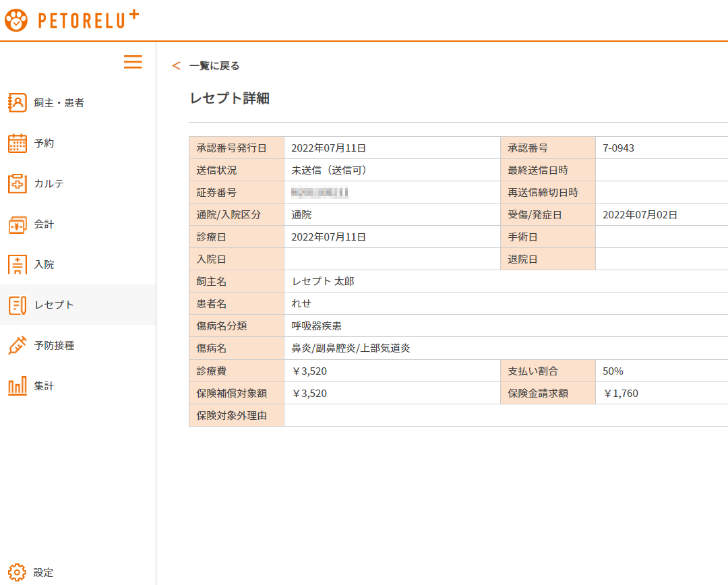The image size is (728, 585).
Task: Click the 保険金請求額 header cell
Action: [548, 394]
